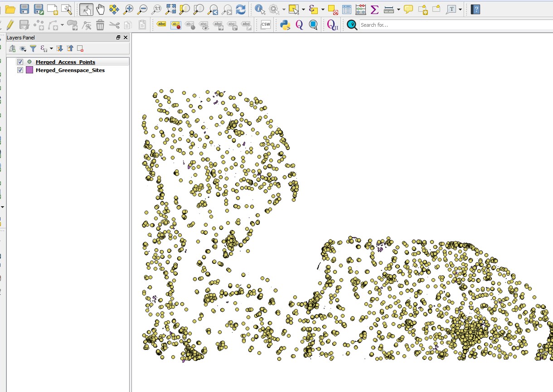Image resolution: width=553 pixels, height=392 pixels.
Task: Uncheck Merged_Greenspace_Sites layer visibility
Action: point(20,70)
